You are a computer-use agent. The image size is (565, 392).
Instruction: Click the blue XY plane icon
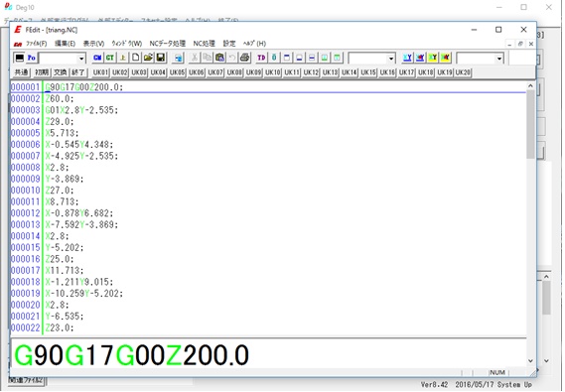[x=407, y=58]
